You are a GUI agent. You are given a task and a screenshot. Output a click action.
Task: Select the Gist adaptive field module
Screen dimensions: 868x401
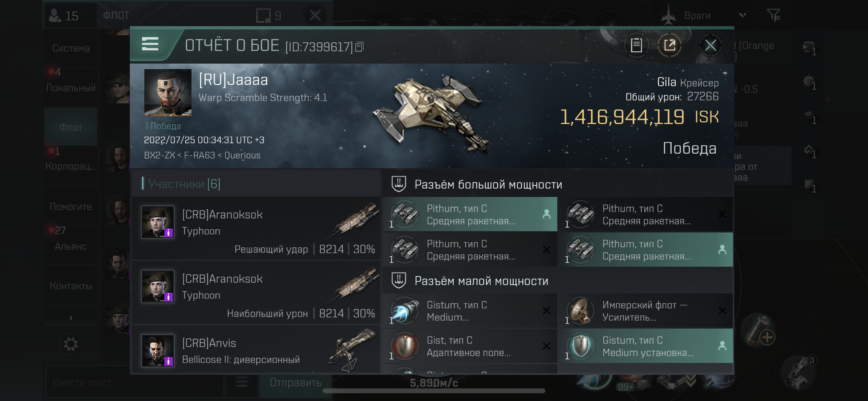point(470,346)
